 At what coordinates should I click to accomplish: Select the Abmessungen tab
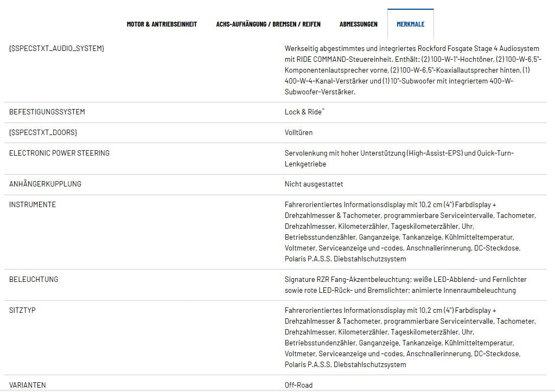pos(358,24)
